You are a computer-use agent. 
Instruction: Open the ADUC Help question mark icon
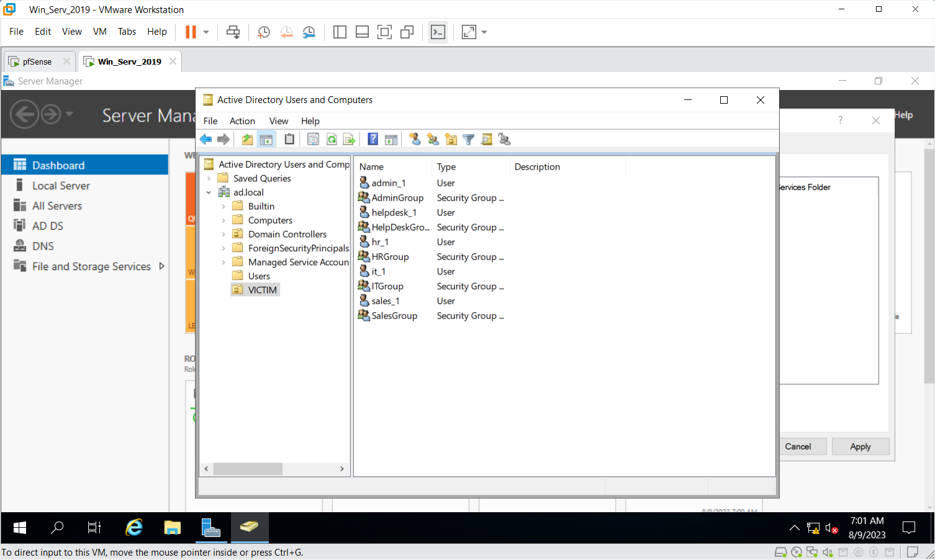pos(373,139)
